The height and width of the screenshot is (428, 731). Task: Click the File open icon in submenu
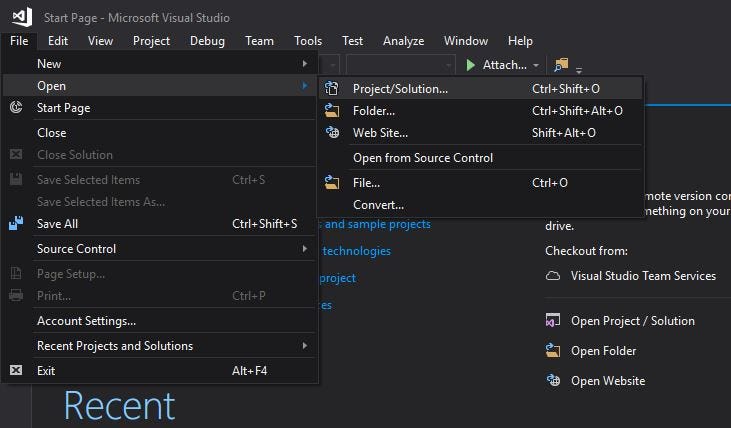click(x=333, y=183)
